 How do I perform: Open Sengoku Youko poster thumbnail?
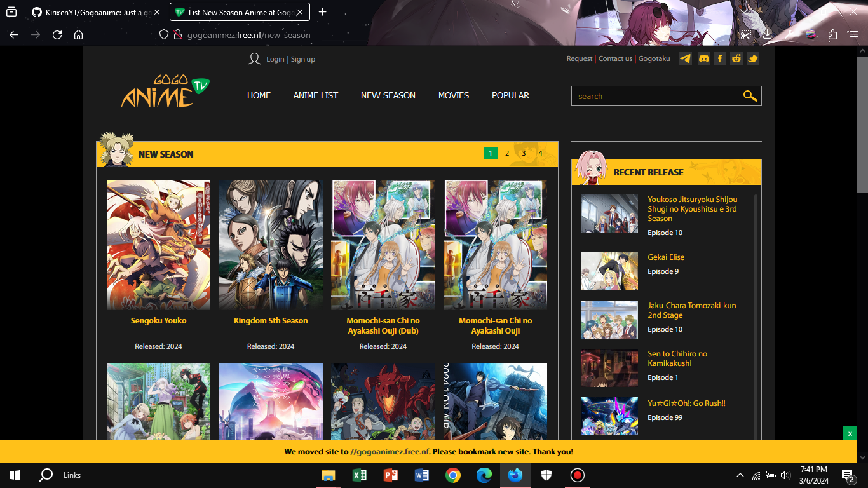pyautogui.click(x=158, y=245)
